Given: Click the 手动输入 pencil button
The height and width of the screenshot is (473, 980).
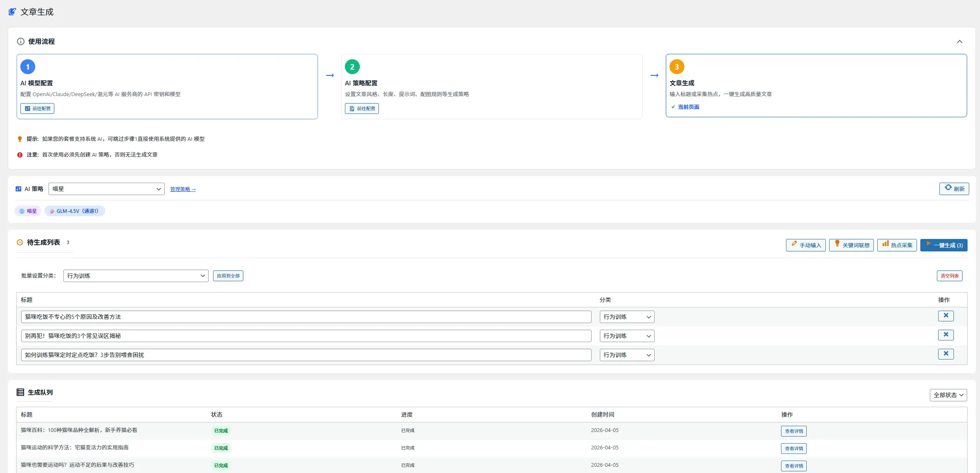Looking at the screenshot, I should click(805, 245).
